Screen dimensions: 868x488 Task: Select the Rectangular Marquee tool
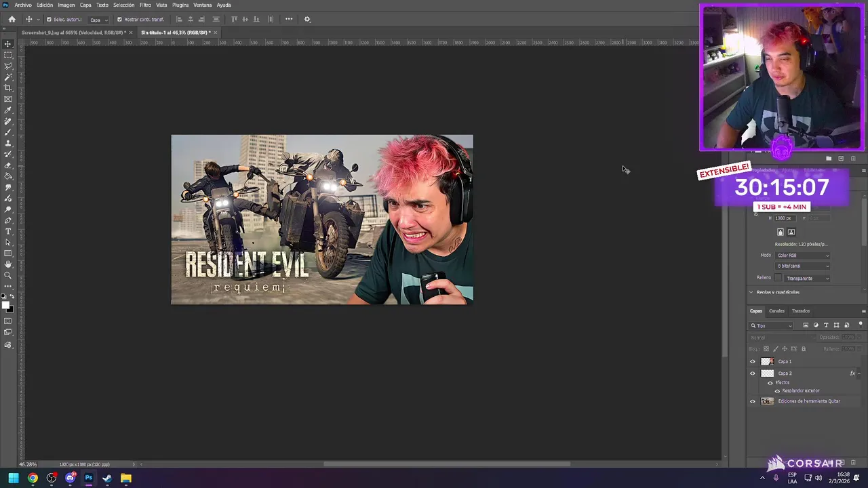8,55
